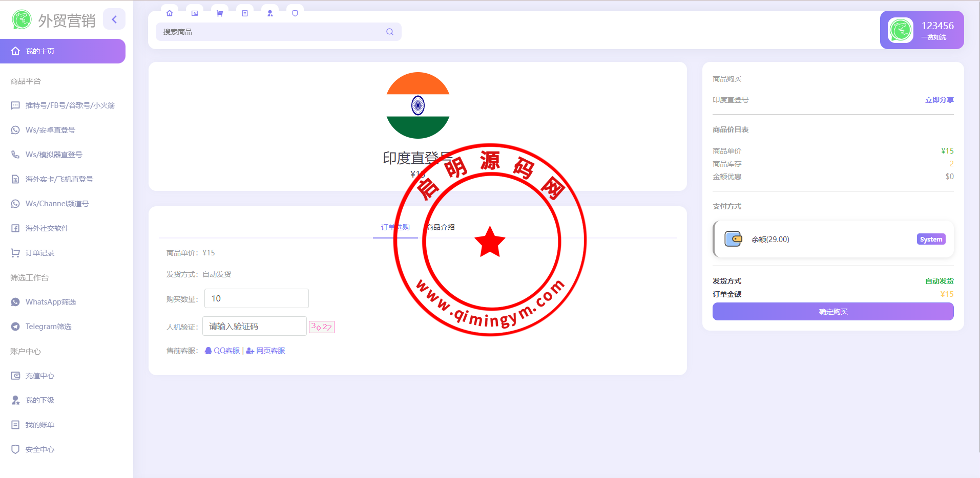Click the 购买数量 quantity input field
980x478 pixels.
(256, 298)
